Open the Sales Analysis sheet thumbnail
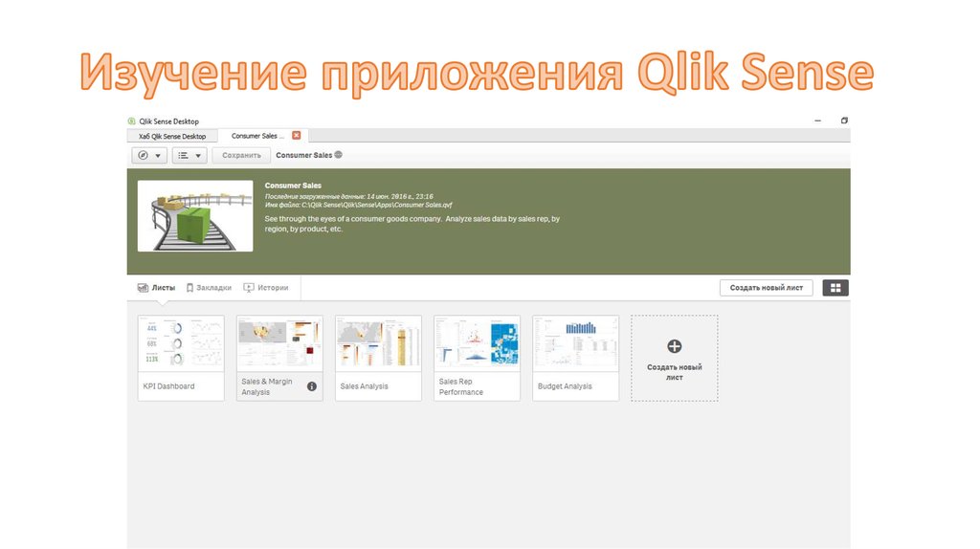This screenshot has width=980, height=549. [x=378, y=344]
